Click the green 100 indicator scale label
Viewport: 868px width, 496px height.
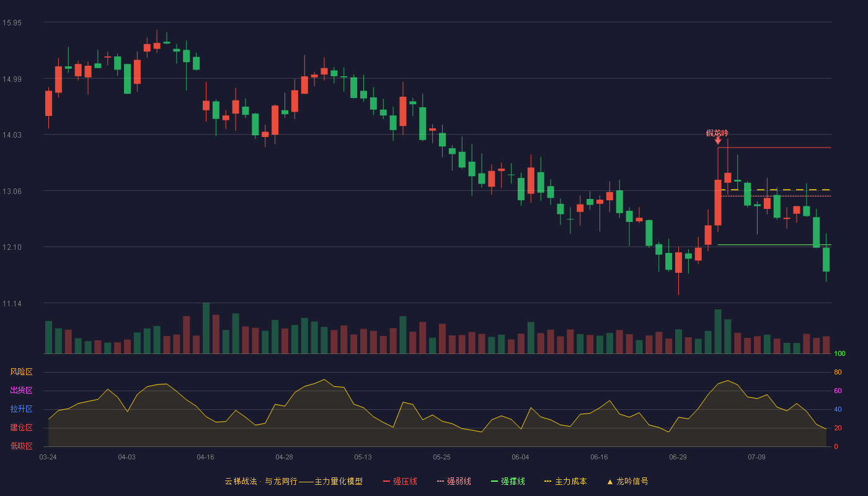pos(839,353)
